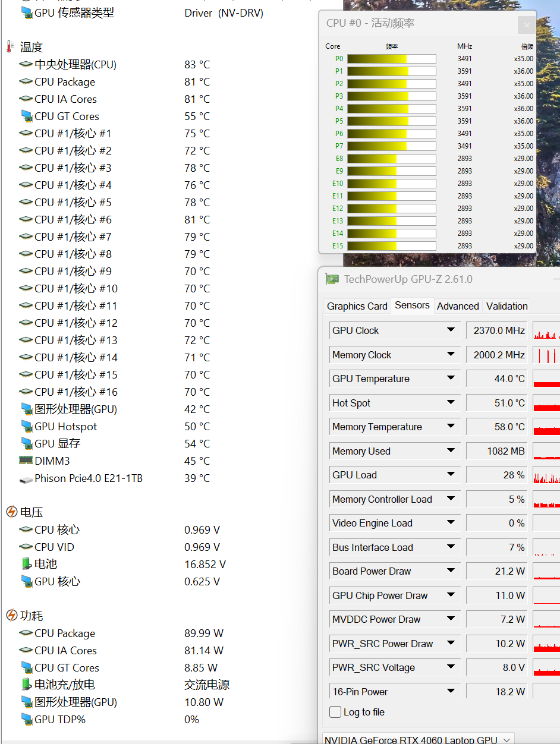Click the CPU IA Cores icon in 功耗 section

coord(26,650)
